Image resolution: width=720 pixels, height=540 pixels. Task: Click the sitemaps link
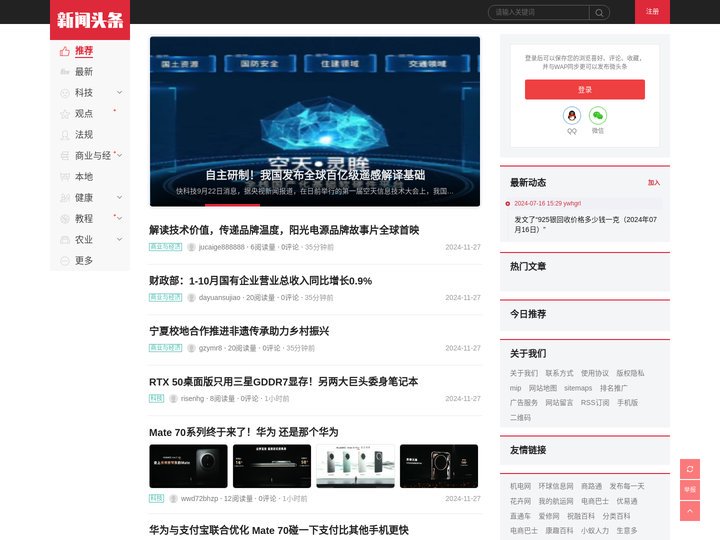pyautogui.click(x=578, y=388)
